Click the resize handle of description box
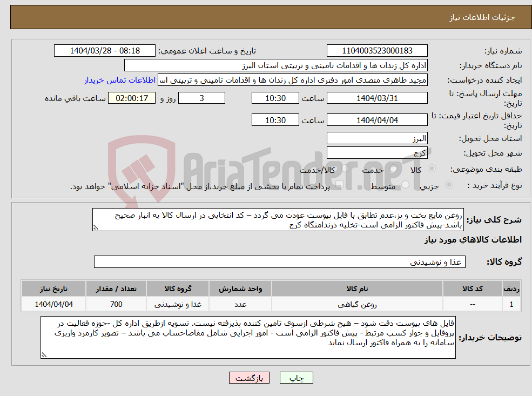 point(96,227)
